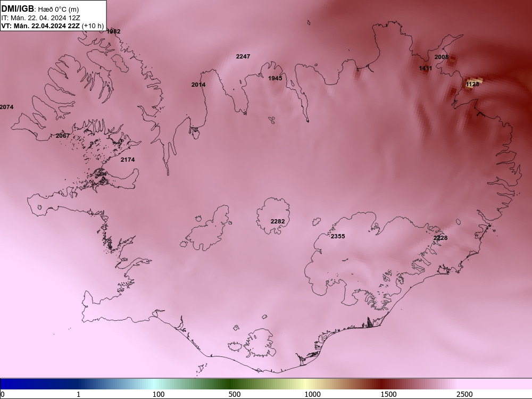The image size is (532, 399).
Task: Click the 2247 value label offshore north
Action: (243, 57)
